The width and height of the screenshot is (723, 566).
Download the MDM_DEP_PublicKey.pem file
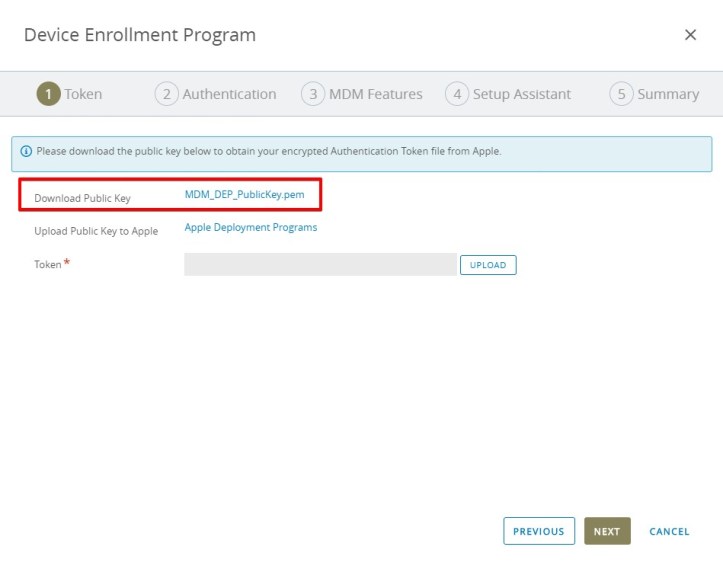244,195
